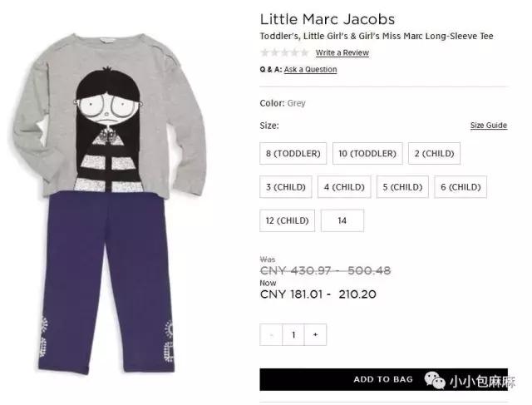Pick size 5 (CHILD)
The height and width of the screenshot is (405, 532).
pos(402,187)
